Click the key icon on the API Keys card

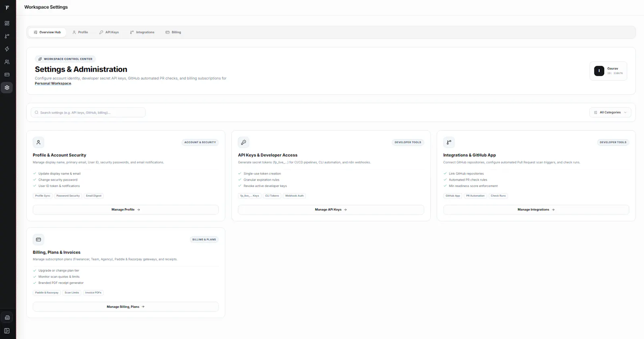[244, 142]
